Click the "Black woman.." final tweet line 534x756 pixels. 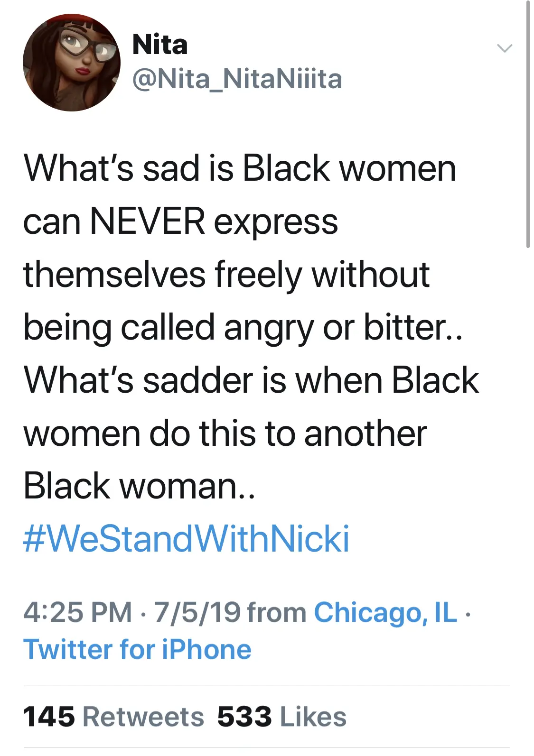click(139, 486)
